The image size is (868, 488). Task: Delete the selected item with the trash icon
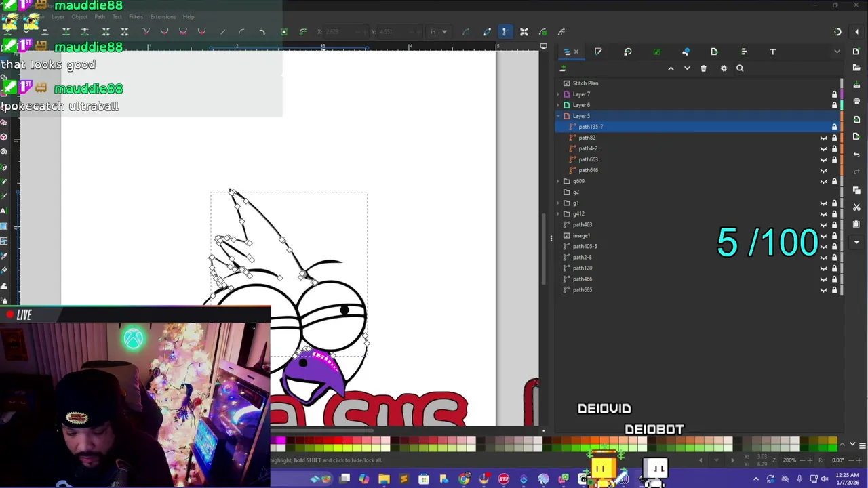[703, 68]
